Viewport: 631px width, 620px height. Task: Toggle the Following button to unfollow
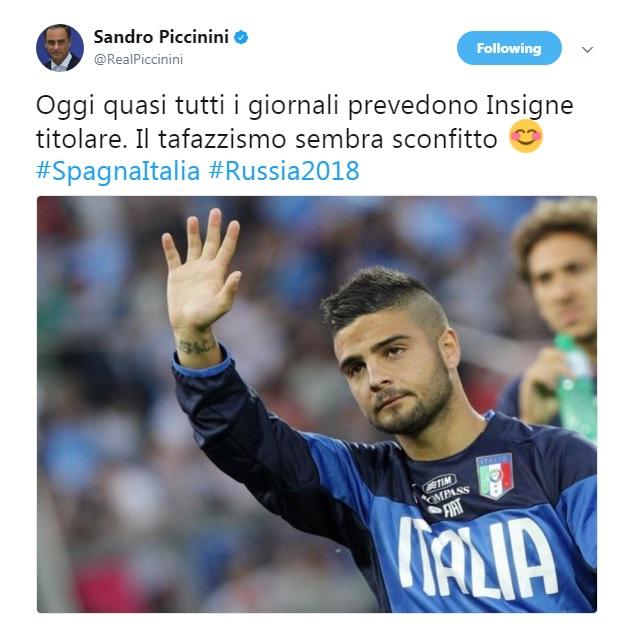click(509, 48)
